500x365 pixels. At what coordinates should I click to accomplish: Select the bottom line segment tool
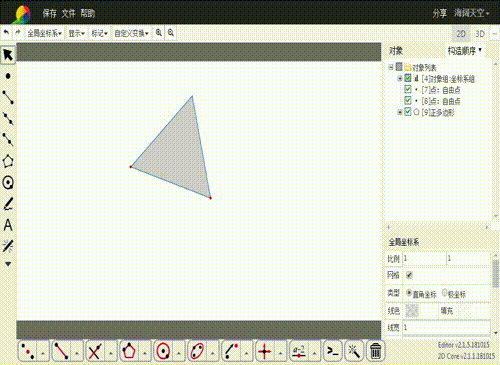point(62,351)
